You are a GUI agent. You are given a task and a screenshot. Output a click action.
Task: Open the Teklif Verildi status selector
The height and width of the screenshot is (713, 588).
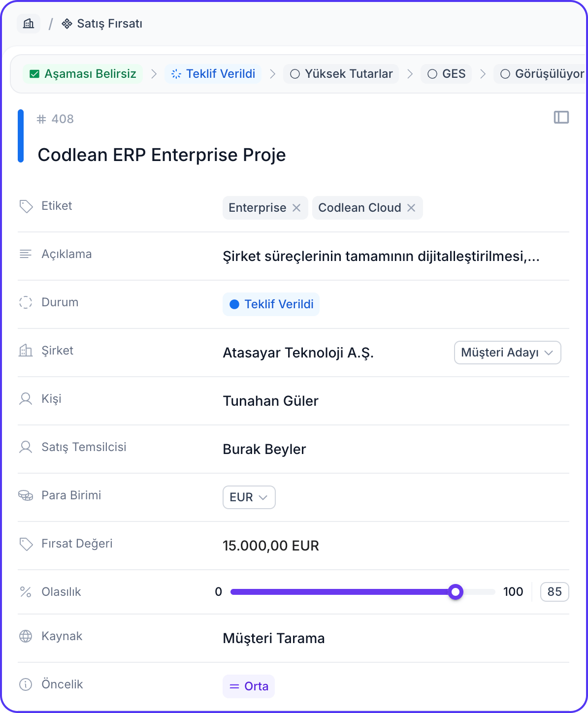pyautogui.click(x=271, y=304)
